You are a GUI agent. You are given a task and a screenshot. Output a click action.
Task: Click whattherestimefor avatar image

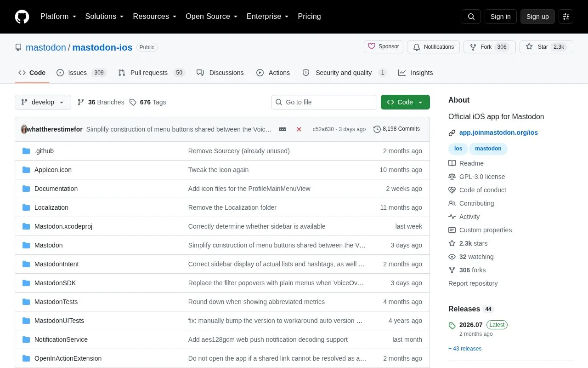(24, 129)
